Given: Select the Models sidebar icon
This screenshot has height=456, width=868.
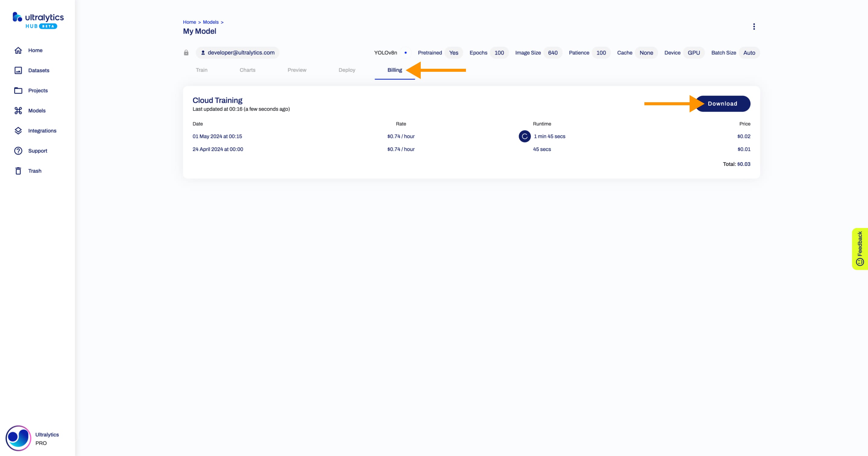Looking at the screenshot, I should 17,110.
